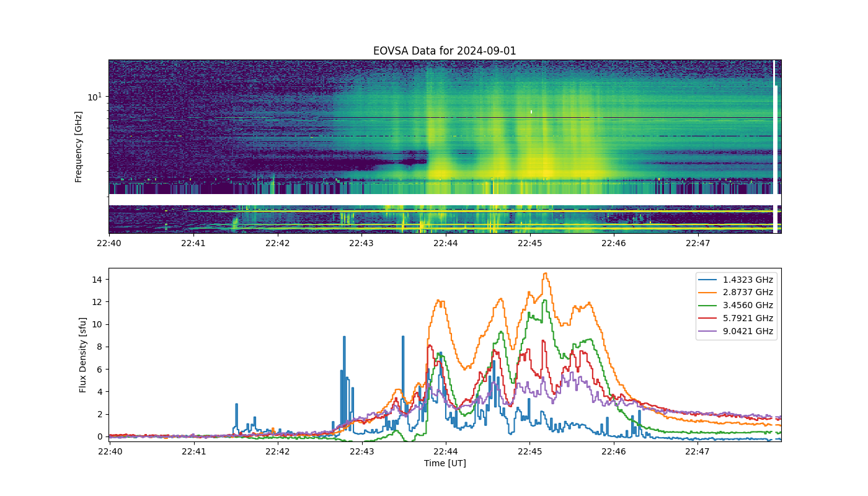This screenshot has height=496, width=868.
Task: Click the 'Flux Density [sfu]' axis label
Action: click(82, 354)
